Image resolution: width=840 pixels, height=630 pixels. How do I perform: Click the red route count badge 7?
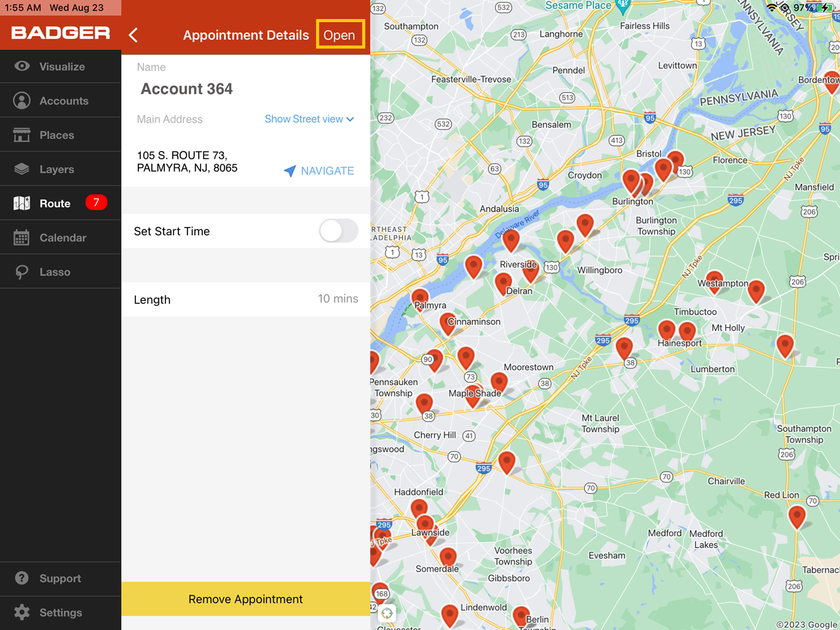pyautogui.click(x=96, y=202)
